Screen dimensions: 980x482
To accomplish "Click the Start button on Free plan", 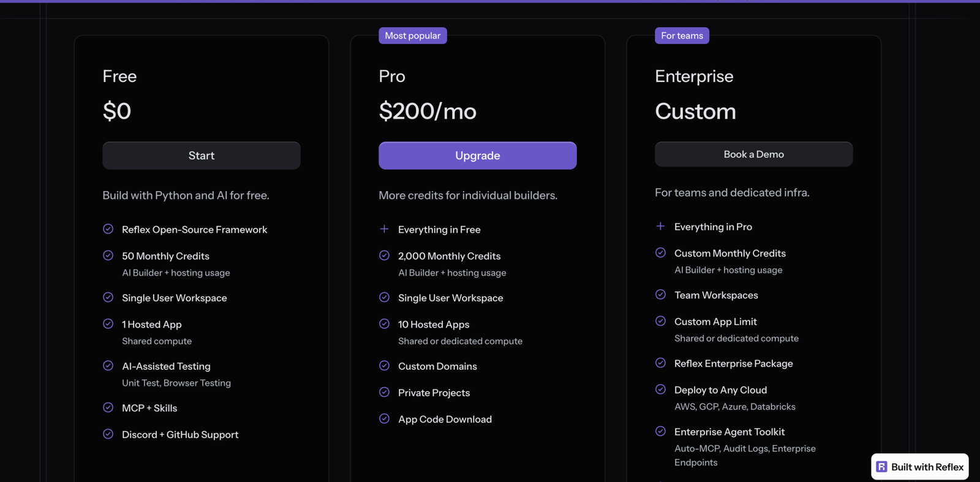I will (202, 156).
